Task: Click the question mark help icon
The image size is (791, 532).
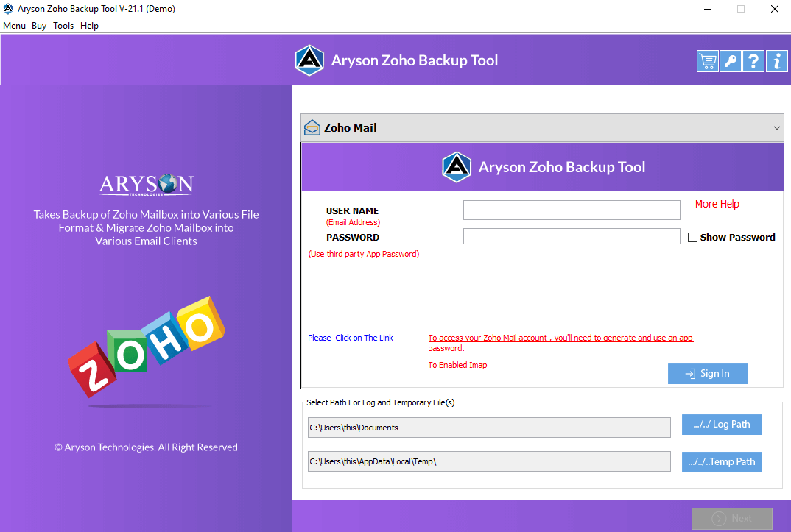Action: click(753, 62)
